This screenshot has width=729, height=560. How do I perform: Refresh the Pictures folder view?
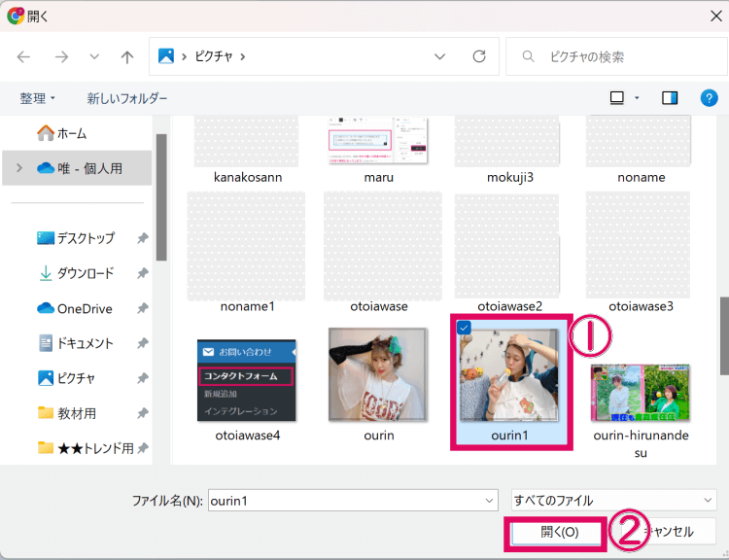[478, 57]
